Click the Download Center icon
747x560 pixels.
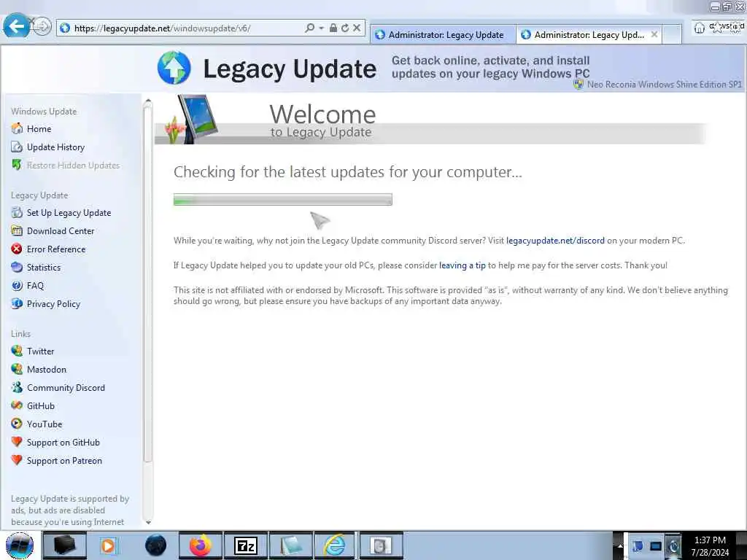[17, 230]
